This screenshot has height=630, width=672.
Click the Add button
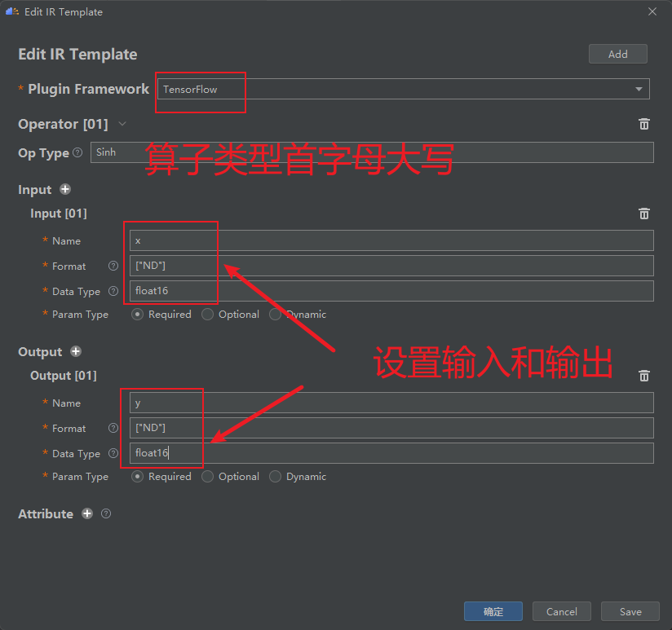click(x=617, y=54)
